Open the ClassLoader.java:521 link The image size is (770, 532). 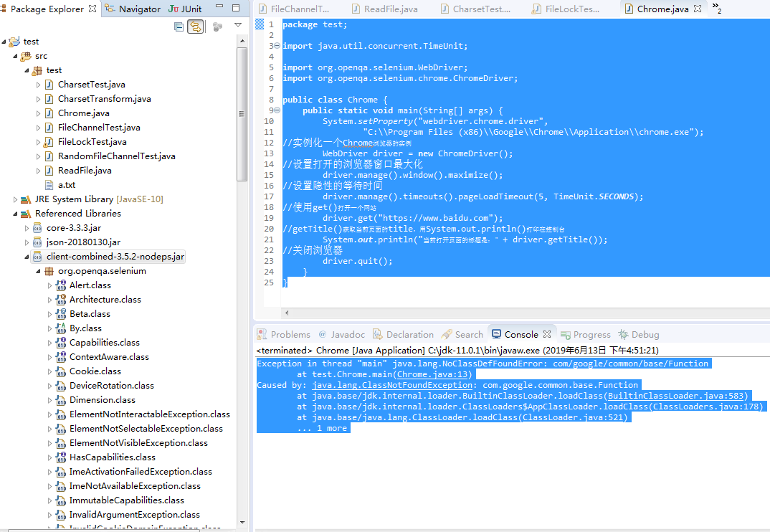click(573, 417)
